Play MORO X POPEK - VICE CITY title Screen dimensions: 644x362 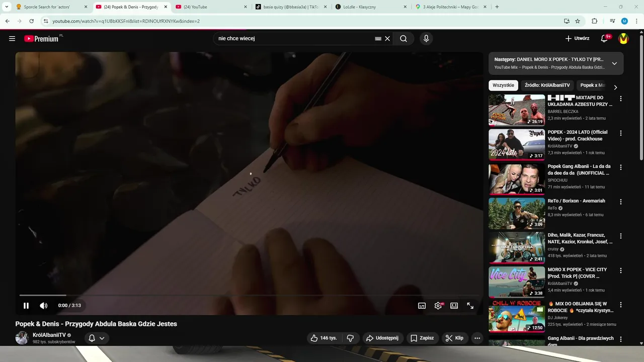[578, 273]
